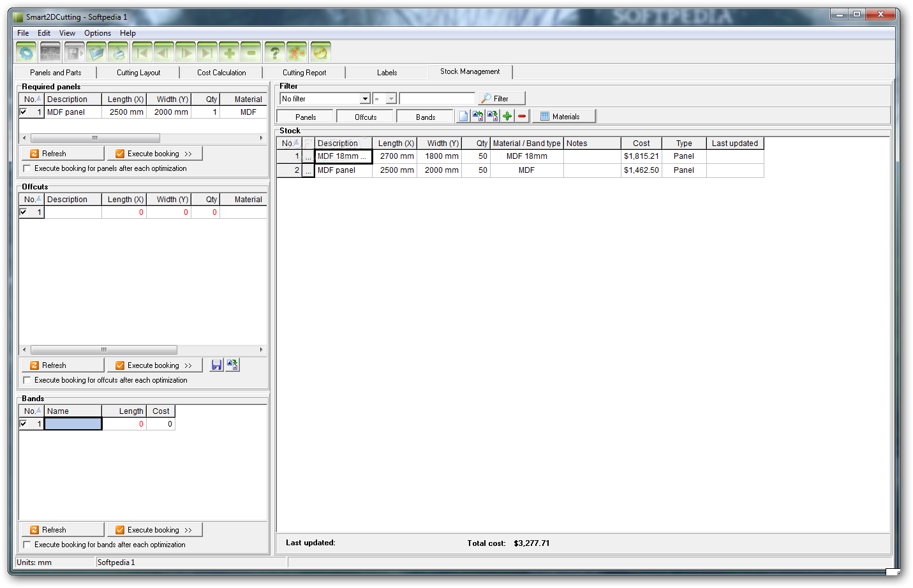Screen dimensions: 913x588
Task: Add stock item with green plus
Action: (x=507, y=116)
